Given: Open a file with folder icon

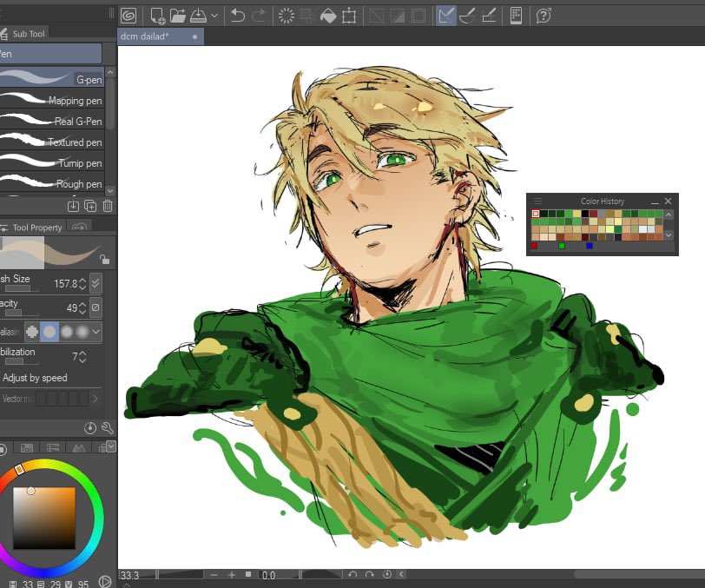Looking at the screenshot, I should click(178, 17).
